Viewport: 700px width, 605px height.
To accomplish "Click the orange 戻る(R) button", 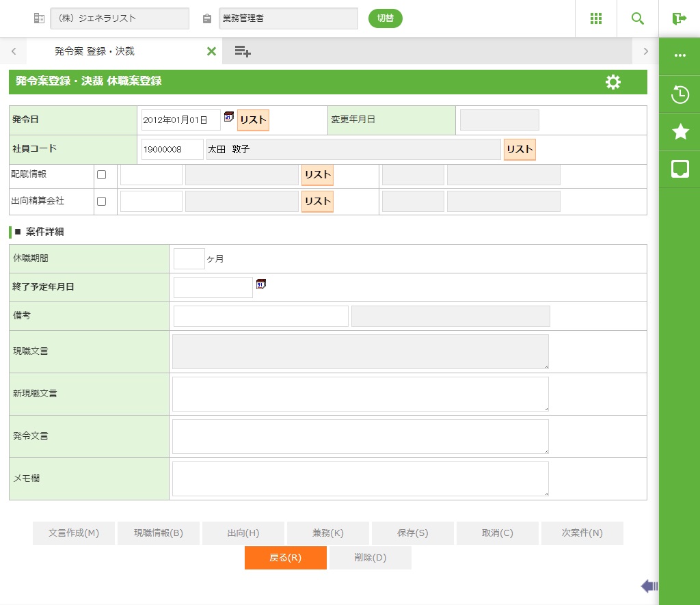I will (285, 557).
